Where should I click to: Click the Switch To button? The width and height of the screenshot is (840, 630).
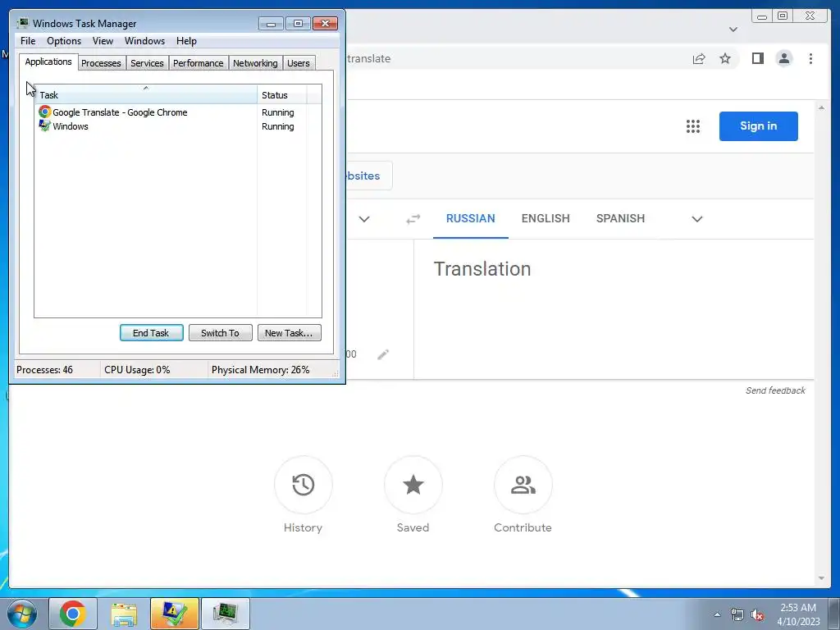coord(220,333)
